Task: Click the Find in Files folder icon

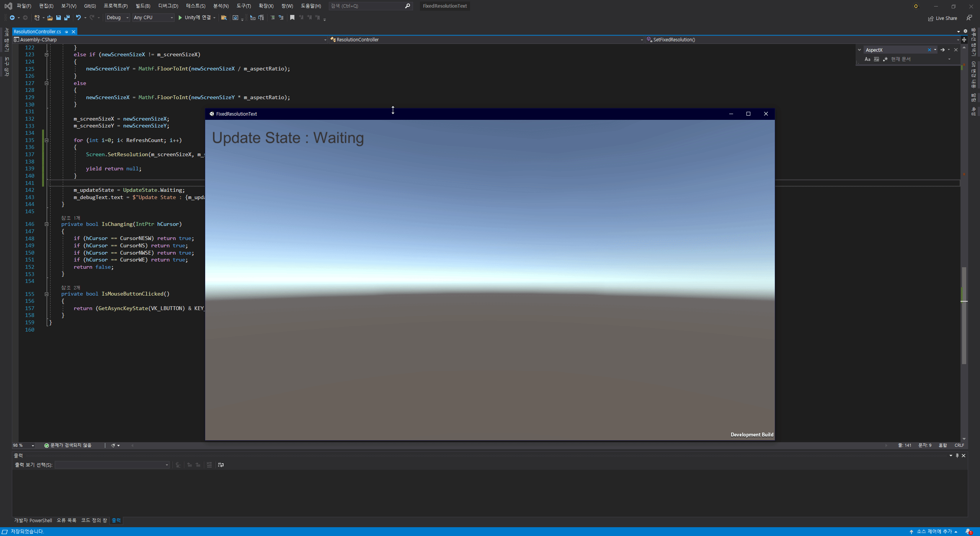Action: tap(224, 18)
